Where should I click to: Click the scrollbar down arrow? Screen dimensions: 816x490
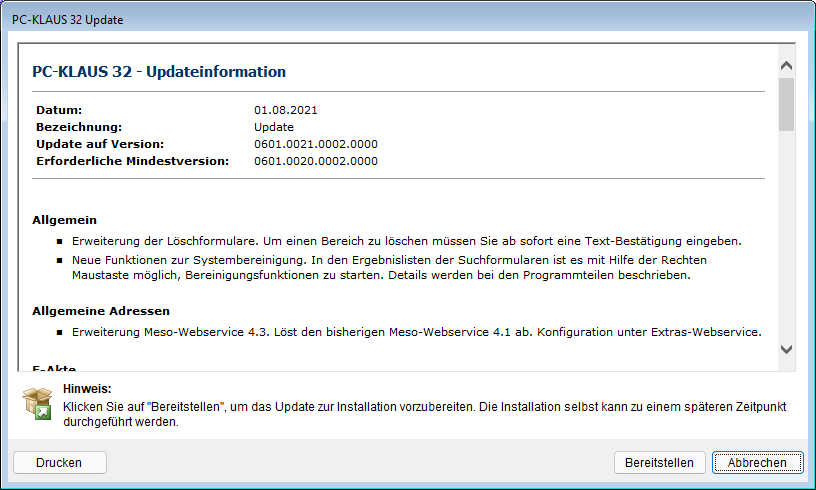pos(786,349)
